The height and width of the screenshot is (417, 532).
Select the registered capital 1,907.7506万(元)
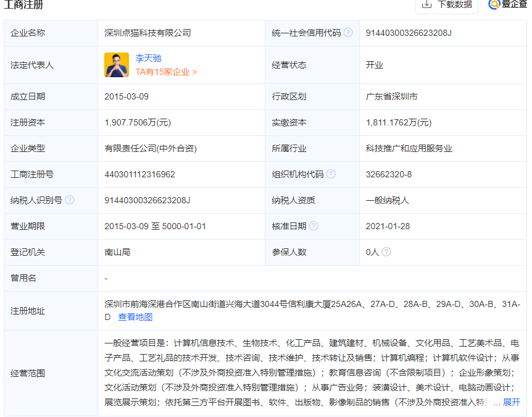click(x=138, y=122)
